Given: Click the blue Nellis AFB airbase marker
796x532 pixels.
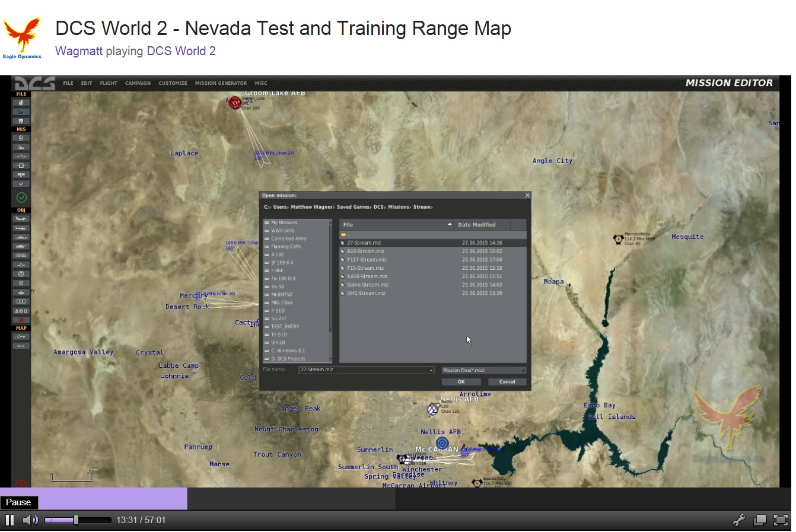Looking at the screenshot, I should coord(442,443).
